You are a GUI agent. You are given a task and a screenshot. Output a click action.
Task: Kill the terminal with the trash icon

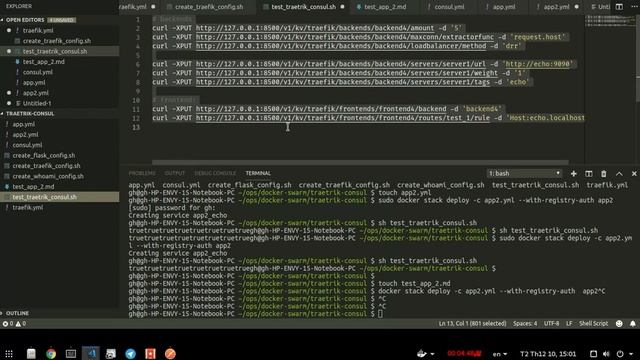click(604, 173)
